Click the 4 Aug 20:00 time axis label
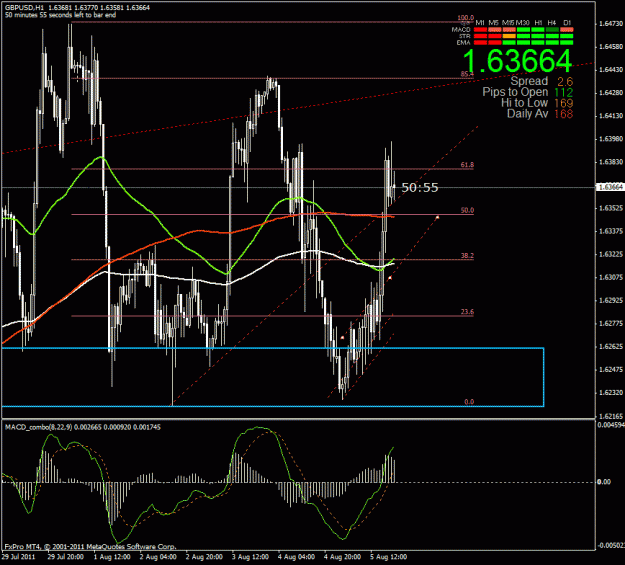This screenshot has height=565, width=625. pos(342,557)
